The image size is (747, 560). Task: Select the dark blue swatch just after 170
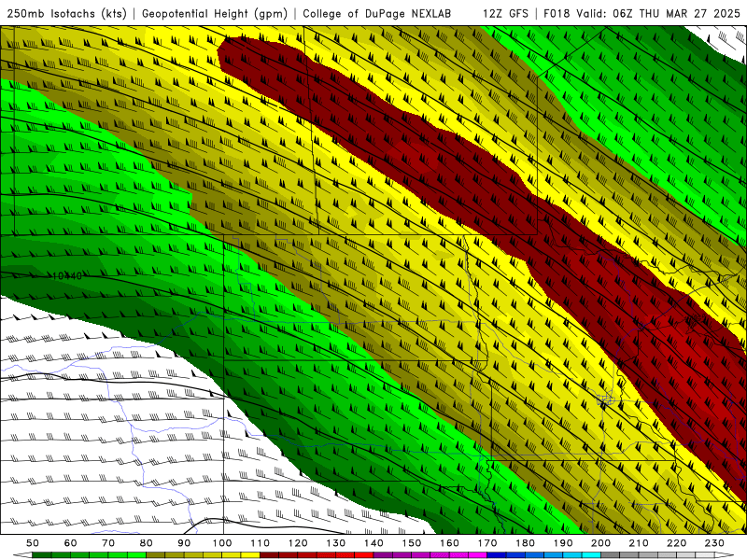(x=497, y=554)
